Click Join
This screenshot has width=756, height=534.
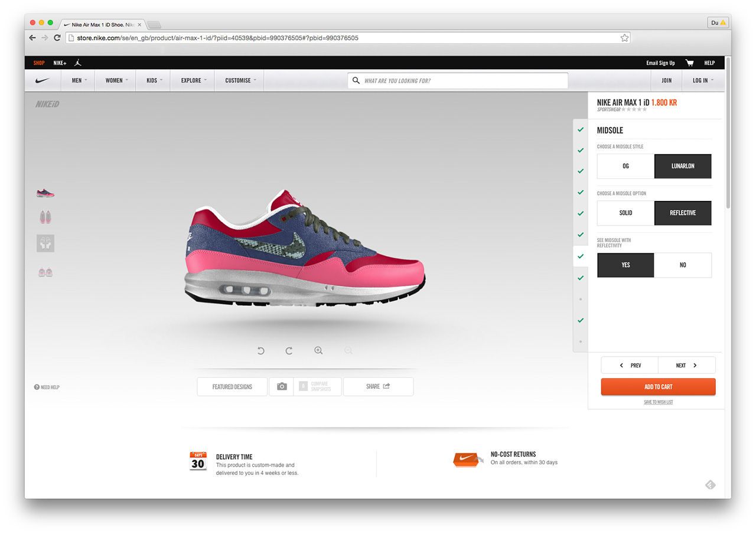667,80
